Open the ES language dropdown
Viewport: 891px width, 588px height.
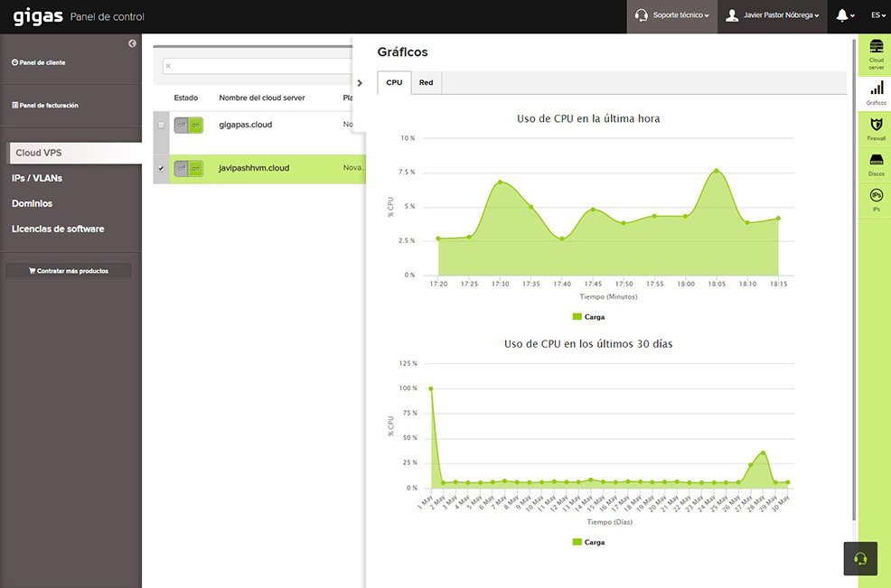pos(876,15)
